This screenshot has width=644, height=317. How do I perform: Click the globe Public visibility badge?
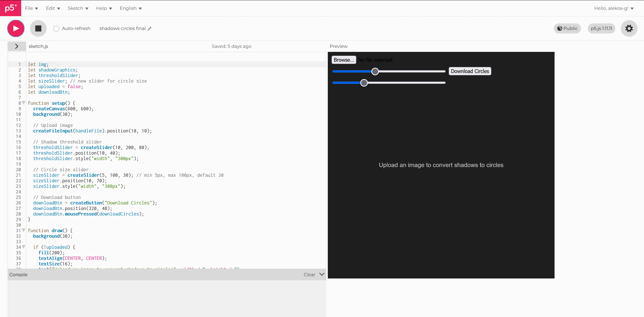click(x=567, y=28)
